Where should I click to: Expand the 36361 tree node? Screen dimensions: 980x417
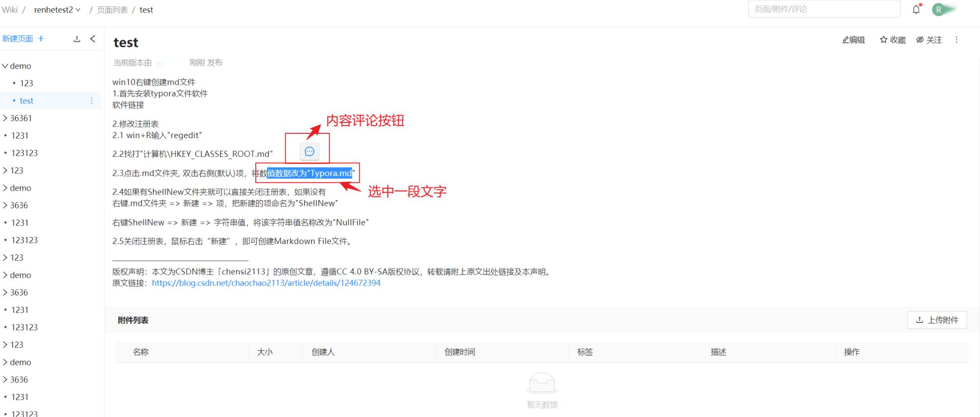coord(5,118)
